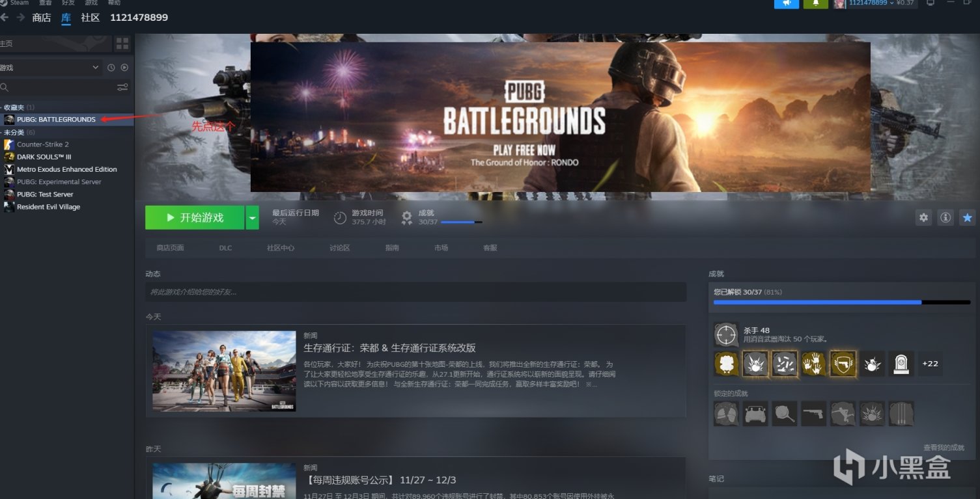The width and height of the screenshot is (980, 499).
Task: Open the 社区 community tab
Action: pos(91,18)
